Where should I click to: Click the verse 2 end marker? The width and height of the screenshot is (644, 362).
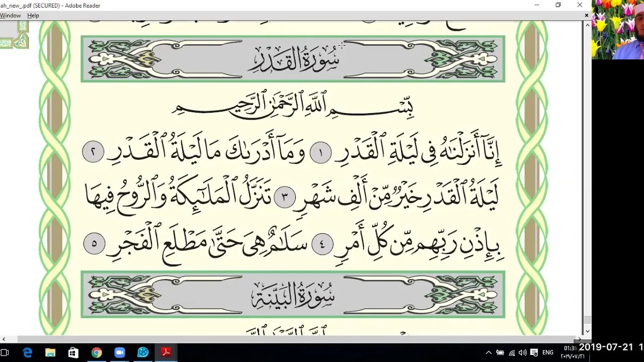(x=93, y=152)
